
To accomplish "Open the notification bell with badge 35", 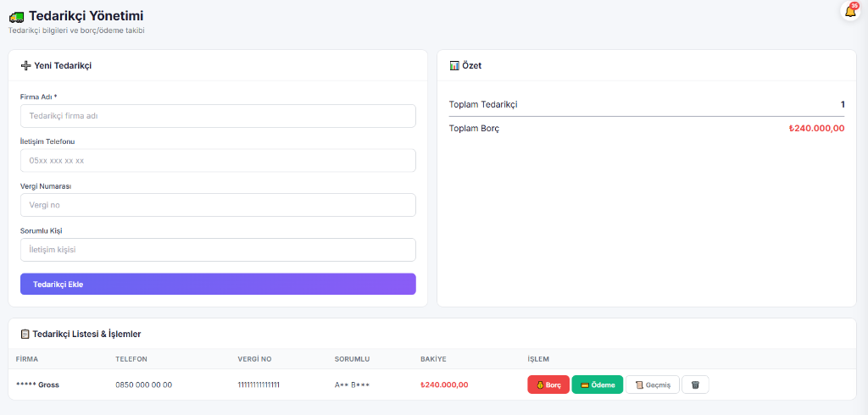I will (849, 11).
